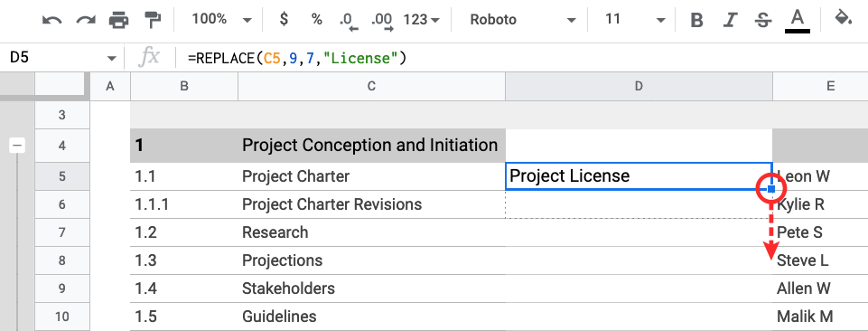The height and width of the screenshot is (331, 868).
Task: Click the Kylie R cell
Action: [x=820, y=204]
